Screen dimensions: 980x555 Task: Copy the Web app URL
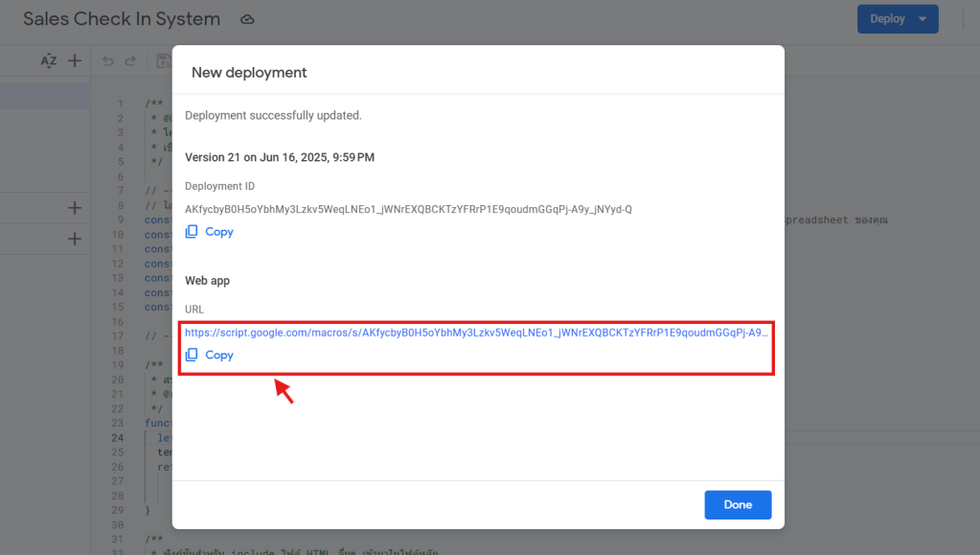tap(210, 355)
